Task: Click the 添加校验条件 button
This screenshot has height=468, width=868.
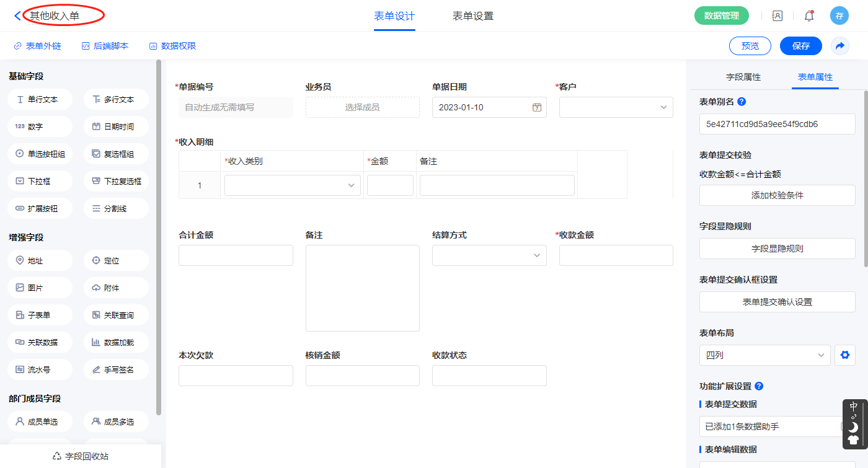Action: pyautogui.click(x=777, y=195)
